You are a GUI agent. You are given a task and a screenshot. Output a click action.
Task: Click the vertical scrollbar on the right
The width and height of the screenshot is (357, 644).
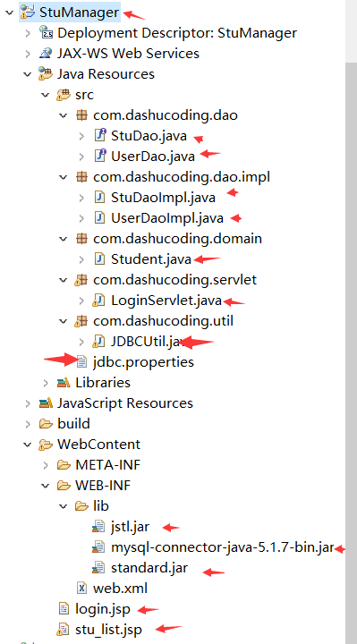[x=351, y=349]
